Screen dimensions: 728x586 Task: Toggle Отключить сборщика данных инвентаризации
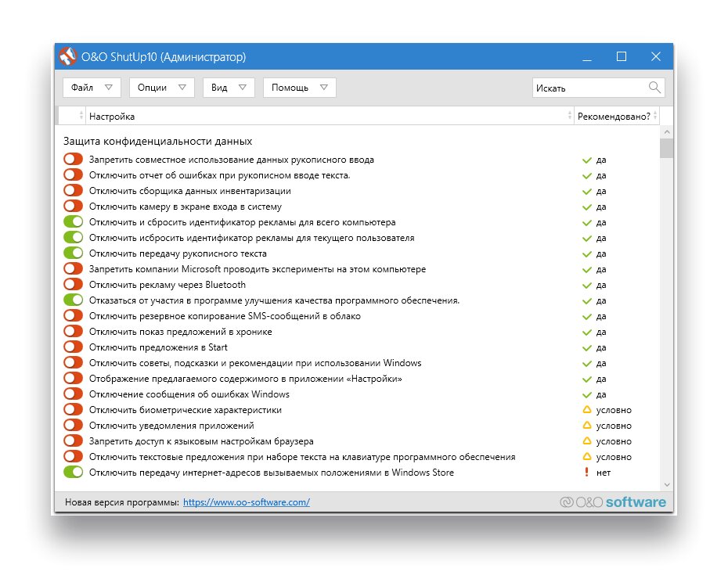coord(73,191)
